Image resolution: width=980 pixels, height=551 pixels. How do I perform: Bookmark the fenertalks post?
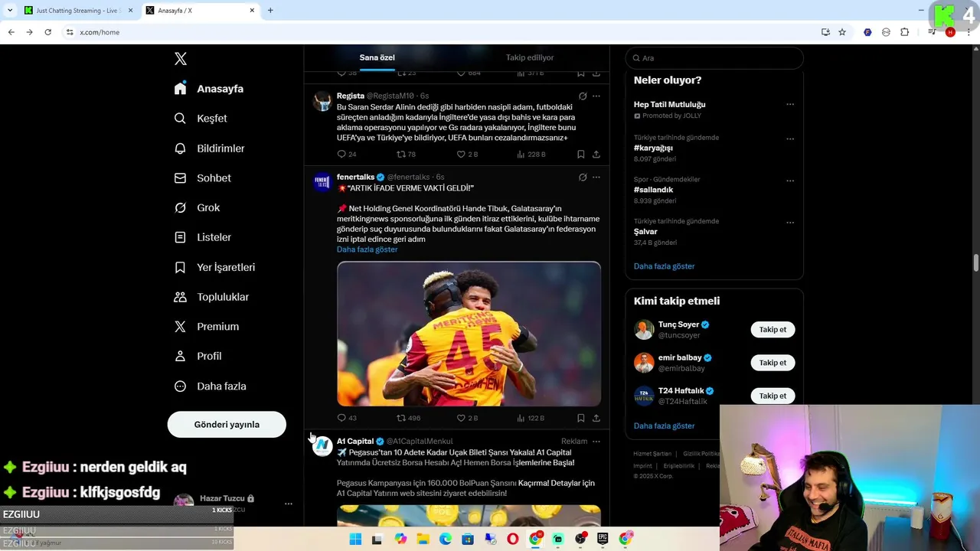tap(581, 418)
